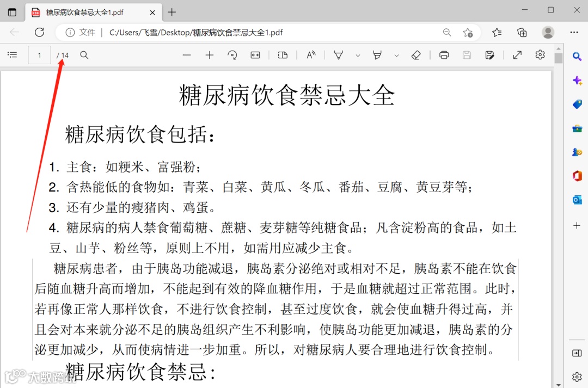Viewport: 588px width, 388px height.
Task: Select the Highlight tool
Action: pyautogui.click(x=377, y=55)
